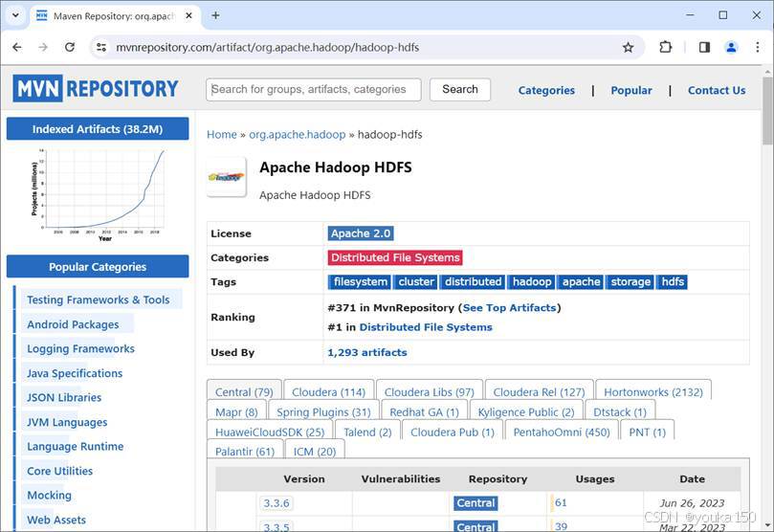Click the Apache 2.0 license badge
Image resolution: width=774 pixels, height=532 pixels.
tap(361, 233)
